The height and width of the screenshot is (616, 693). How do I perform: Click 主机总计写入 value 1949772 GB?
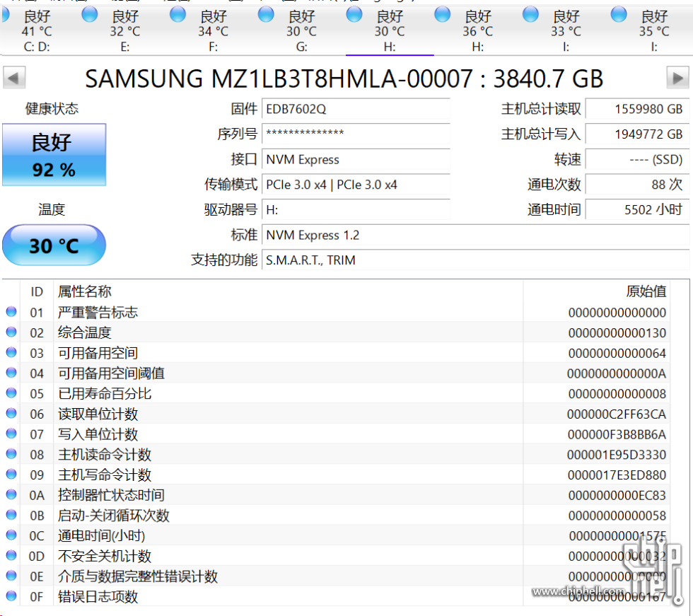coord(637,134)
